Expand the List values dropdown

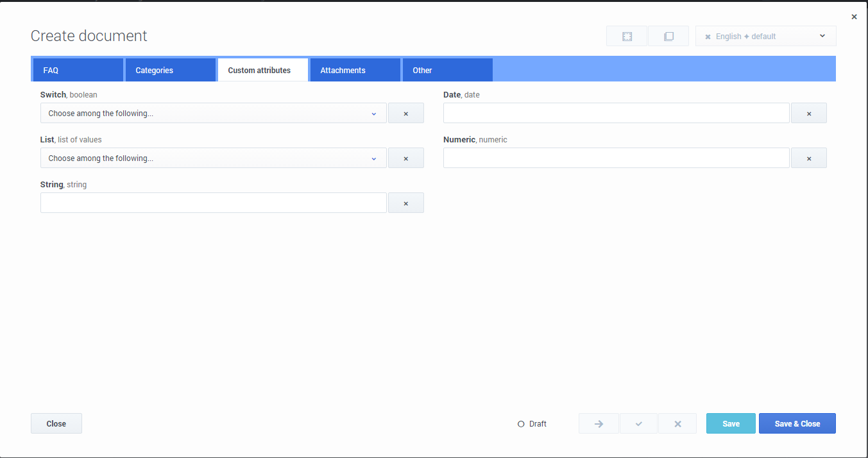[x=213, y=158]
